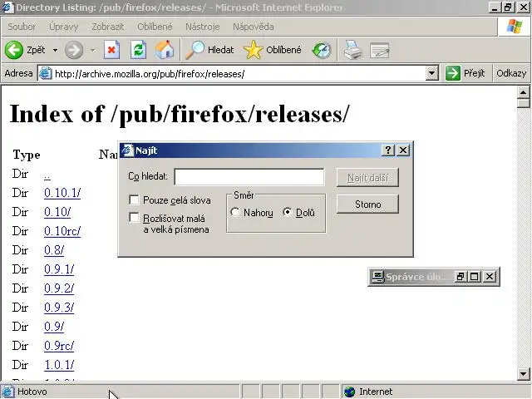
Task: Click Správce úloh window icon
Action: [377, 277]
